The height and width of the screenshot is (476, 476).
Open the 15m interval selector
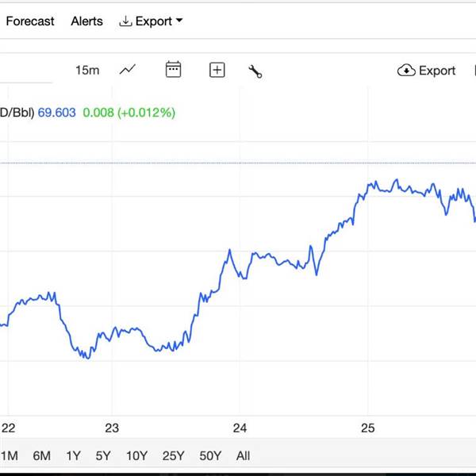pos(87,71)
